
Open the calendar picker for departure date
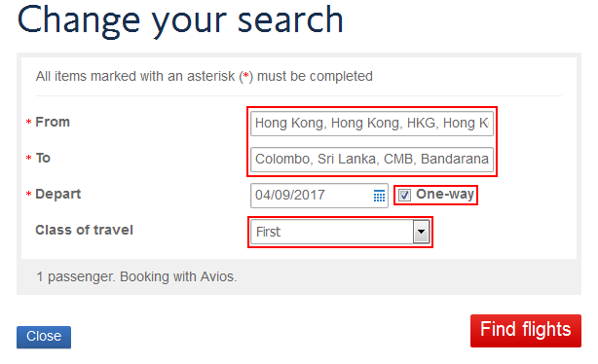pos(379,196)
